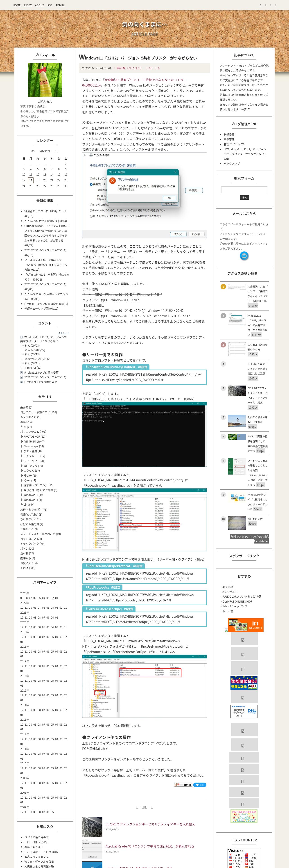Viewport: 289px width, 868px height.
Task: Open comment by にゃんみ (09/22)
Action: [35, 350]
